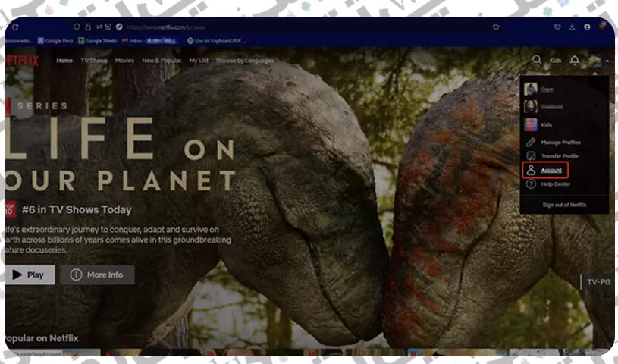Click the profile avatar in Netflix header
The width and height of the screenshot is (618, 364).
point(594,61)
